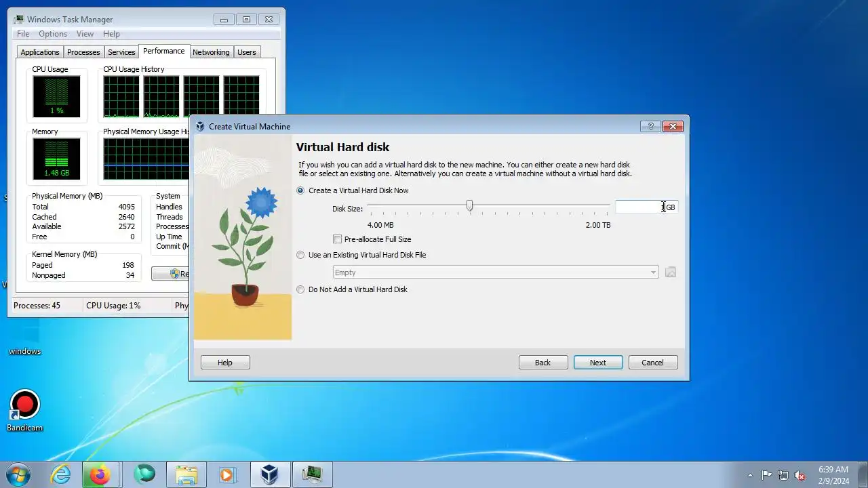Select the windows desktop icon label
868x488 pixels.
click(25, 351)
